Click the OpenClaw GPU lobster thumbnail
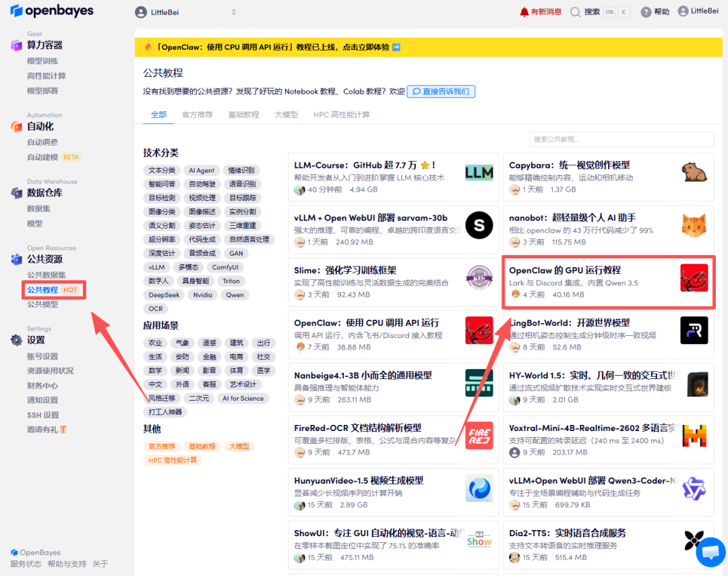Screen dimensions: 728x576 [694, 278]
